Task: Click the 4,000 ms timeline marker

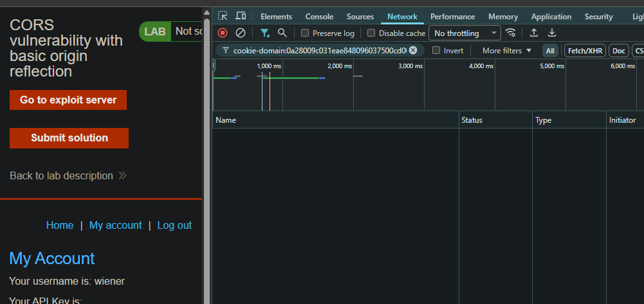Action: point(481,66)
